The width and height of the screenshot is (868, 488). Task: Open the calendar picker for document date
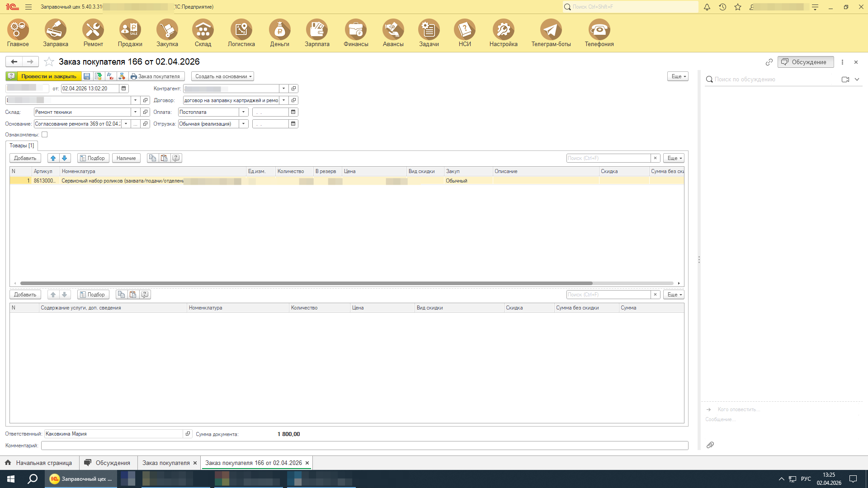(124, 89)
